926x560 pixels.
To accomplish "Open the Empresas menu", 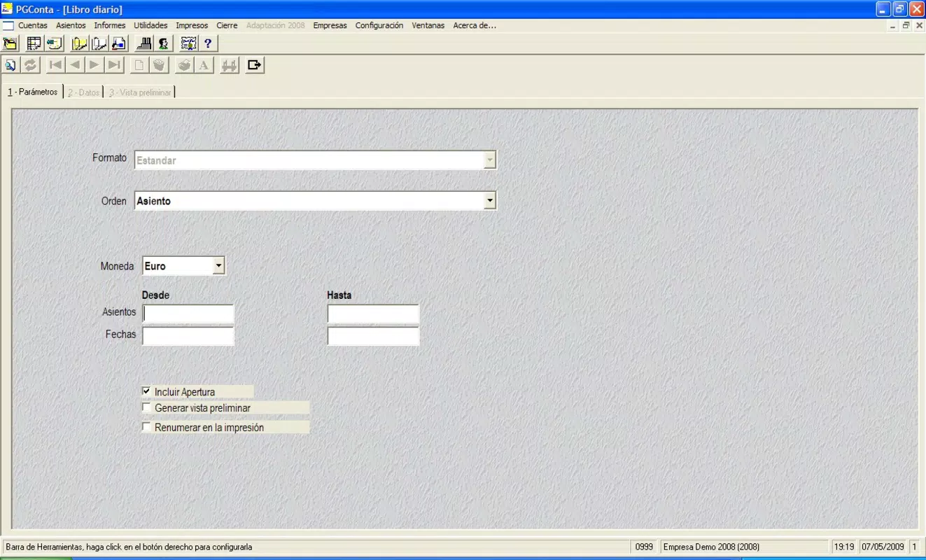I will coord(330,25).
